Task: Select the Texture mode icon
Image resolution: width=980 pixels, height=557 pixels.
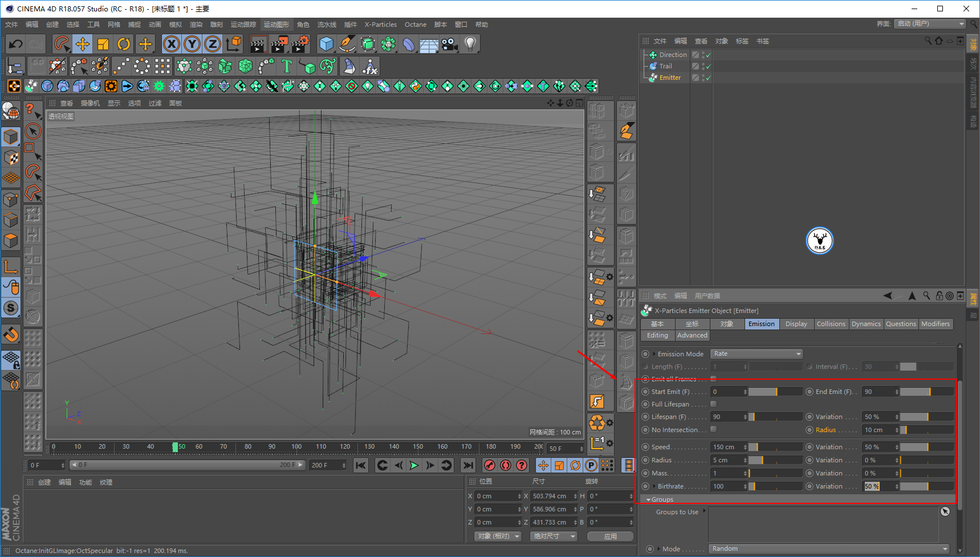Action: 11,157
